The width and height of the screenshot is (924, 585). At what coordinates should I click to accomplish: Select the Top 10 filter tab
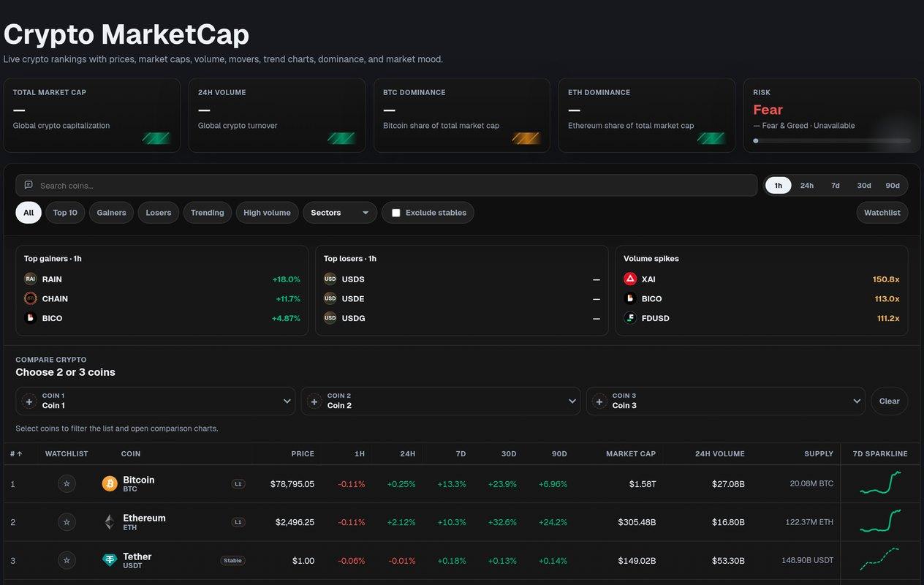point(65,213)
